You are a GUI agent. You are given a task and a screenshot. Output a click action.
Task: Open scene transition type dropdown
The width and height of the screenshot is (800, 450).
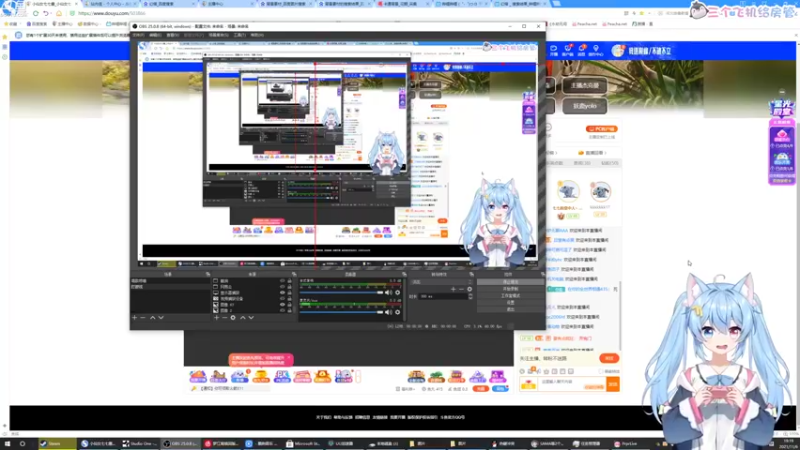click(x=442, y=282)
